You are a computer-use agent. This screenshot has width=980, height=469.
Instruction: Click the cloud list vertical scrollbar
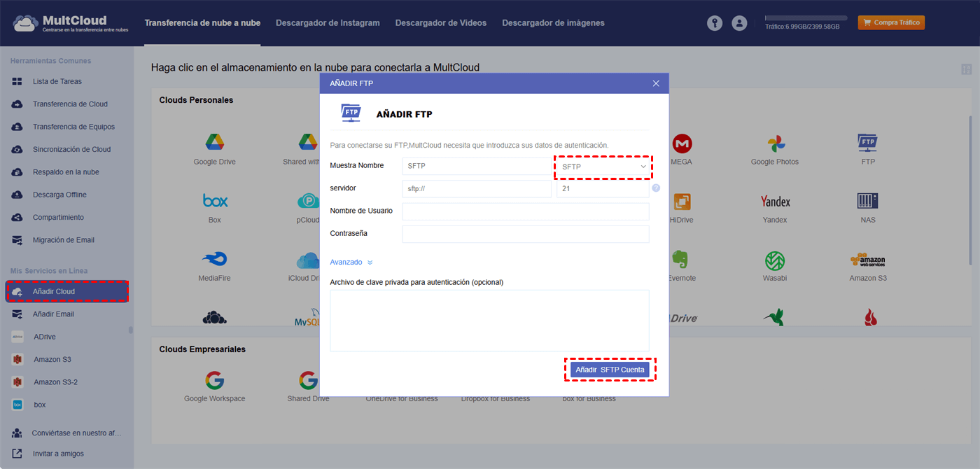(970, 190)
